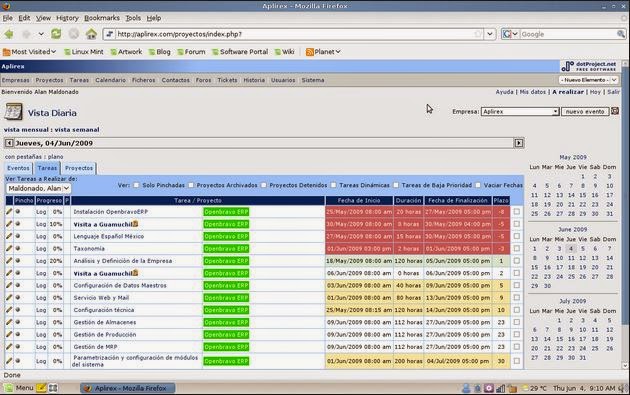
Task: Check the Tareas Dinámicas option
Action: tap(333, 185)
